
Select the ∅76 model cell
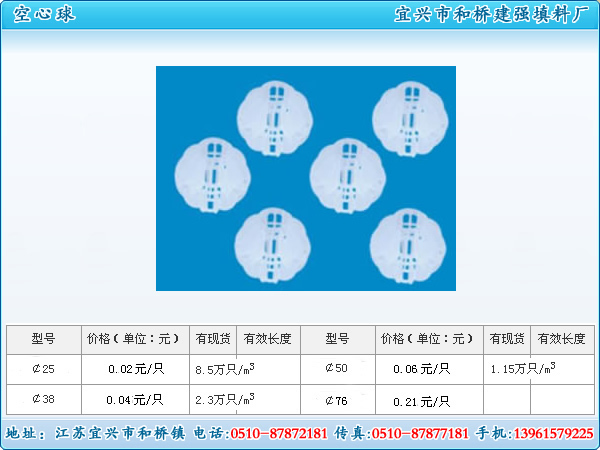(x=337, y=400)
